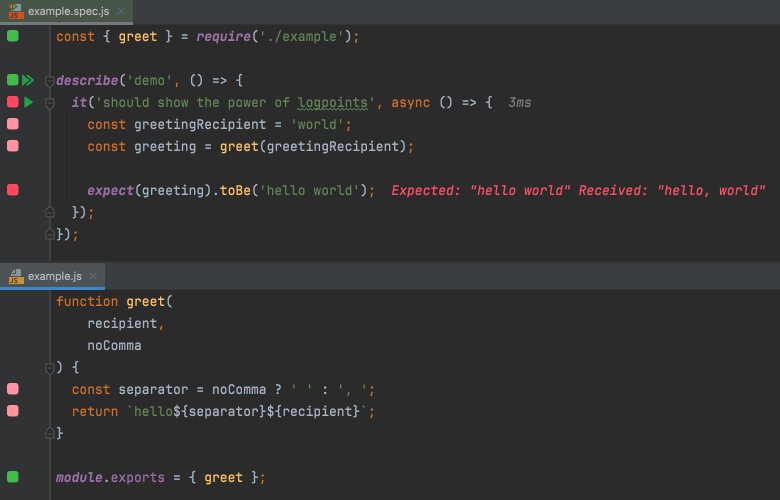Click the separator variable declaration
The width and height of the screenshot is (780, 500).
pyautogui.click(x=153, y=390)
